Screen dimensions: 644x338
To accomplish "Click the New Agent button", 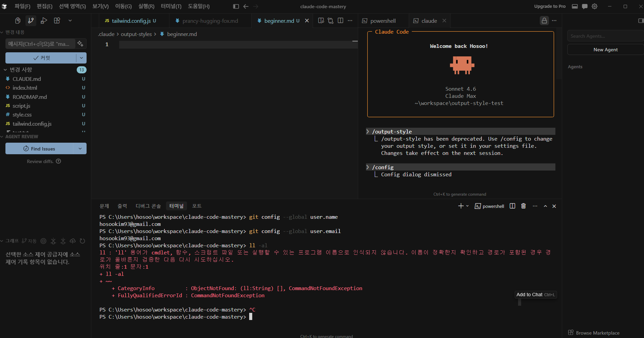I will point(605,50).
